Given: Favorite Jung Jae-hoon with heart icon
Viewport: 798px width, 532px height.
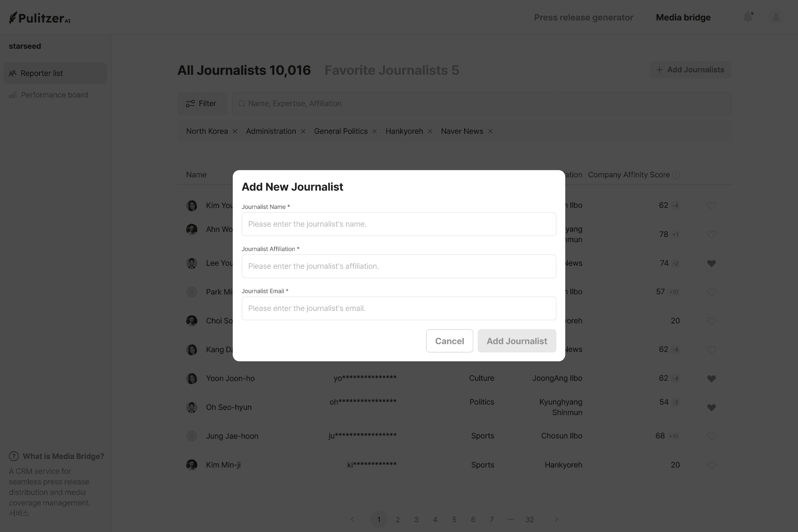Looking at the screenshot, I should (711, 436).
